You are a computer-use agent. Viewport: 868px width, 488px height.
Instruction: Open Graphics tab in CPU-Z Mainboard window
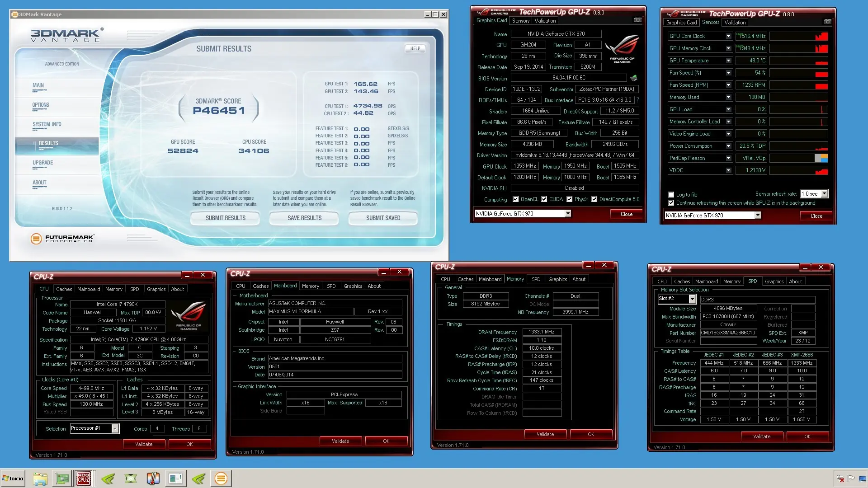click(353, 286)
